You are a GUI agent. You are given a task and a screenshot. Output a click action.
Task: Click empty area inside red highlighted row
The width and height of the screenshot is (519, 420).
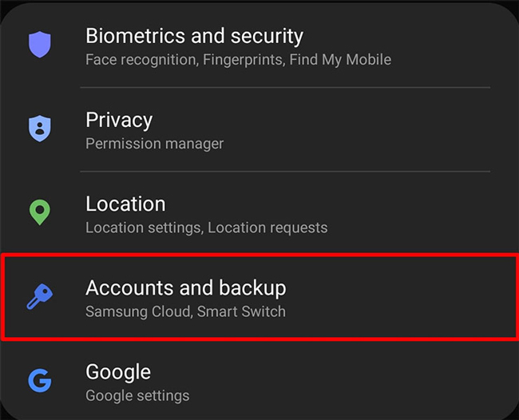click(397, 297)
